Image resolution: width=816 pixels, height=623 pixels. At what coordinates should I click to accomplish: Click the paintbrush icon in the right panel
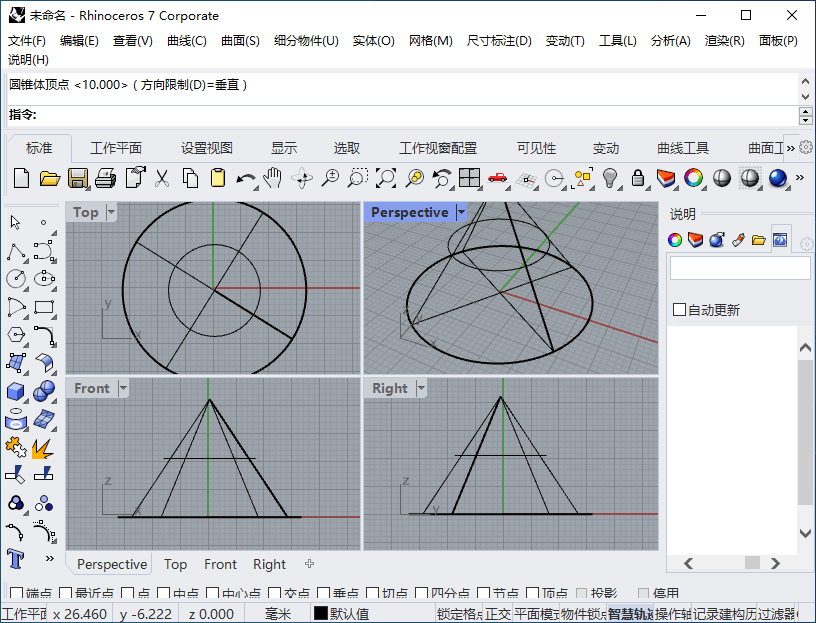click(738, 240)
